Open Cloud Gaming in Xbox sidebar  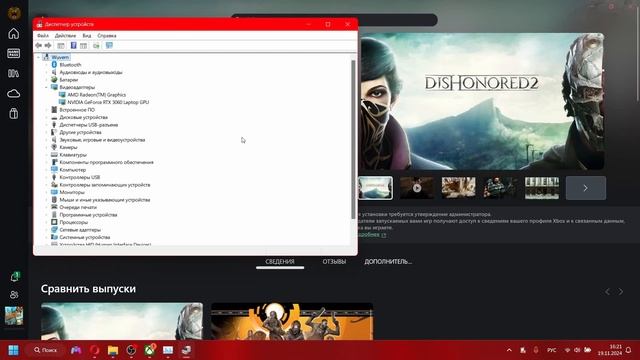tap(13, 94)
